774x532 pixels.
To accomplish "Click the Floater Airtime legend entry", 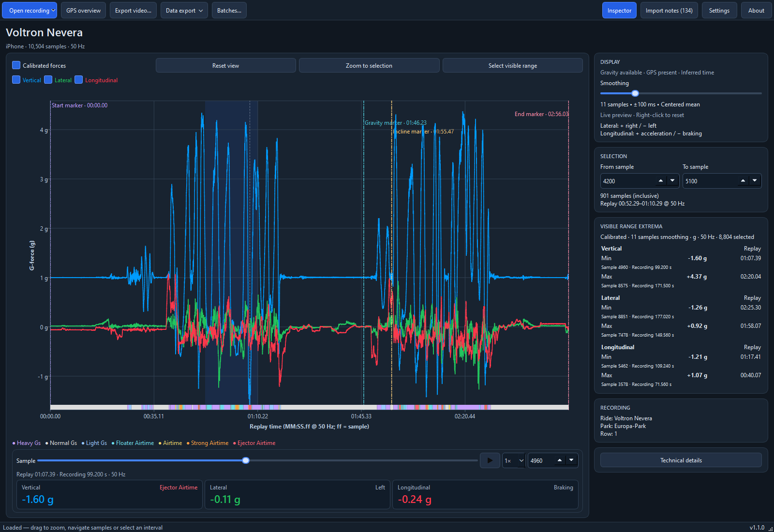I will pyautogui.click(x=133, y=443).
